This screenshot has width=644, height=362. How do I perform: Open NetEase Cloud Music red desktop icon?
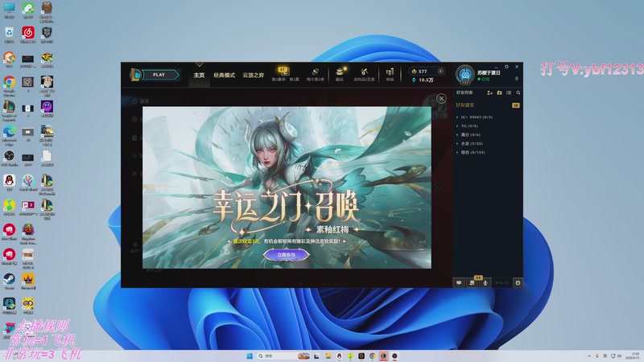[28, 35]
